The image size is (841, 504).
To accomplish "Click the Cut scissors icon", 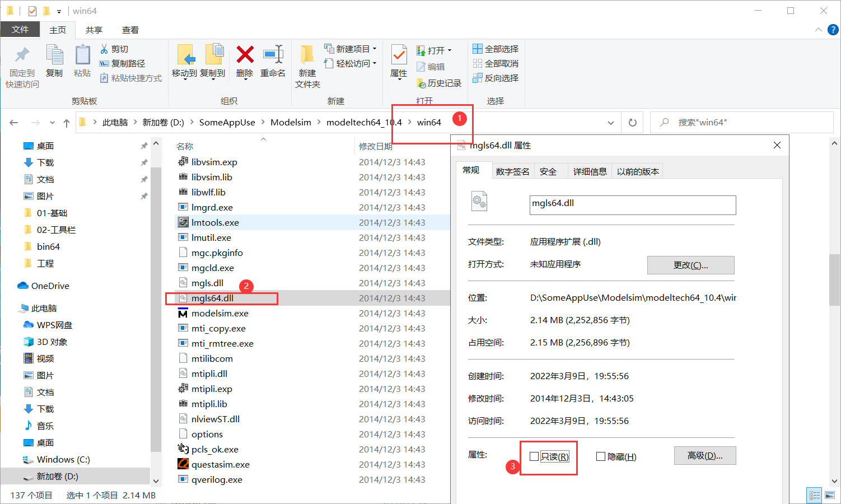I will (104, 49).
